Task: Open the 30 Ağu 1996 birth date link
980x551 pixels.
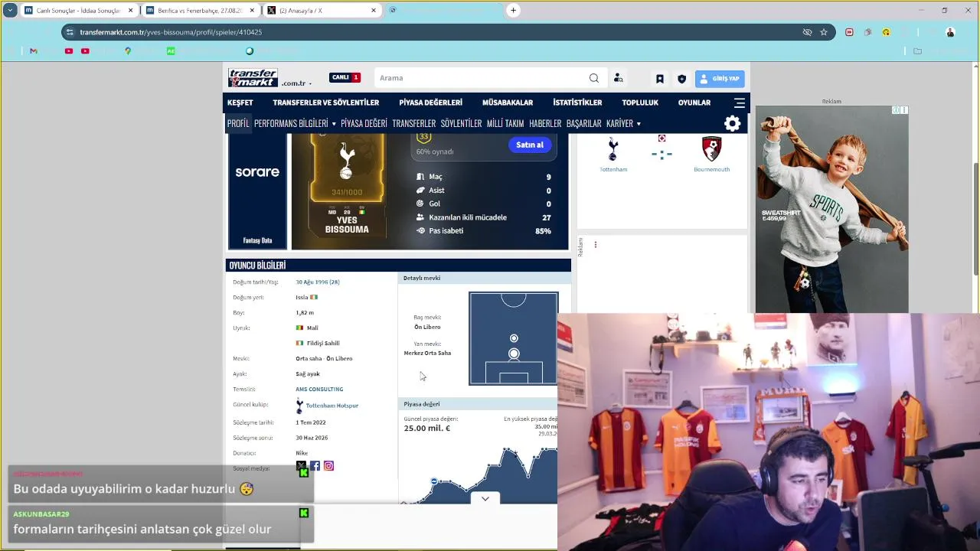Action: [x=318, y=282]
